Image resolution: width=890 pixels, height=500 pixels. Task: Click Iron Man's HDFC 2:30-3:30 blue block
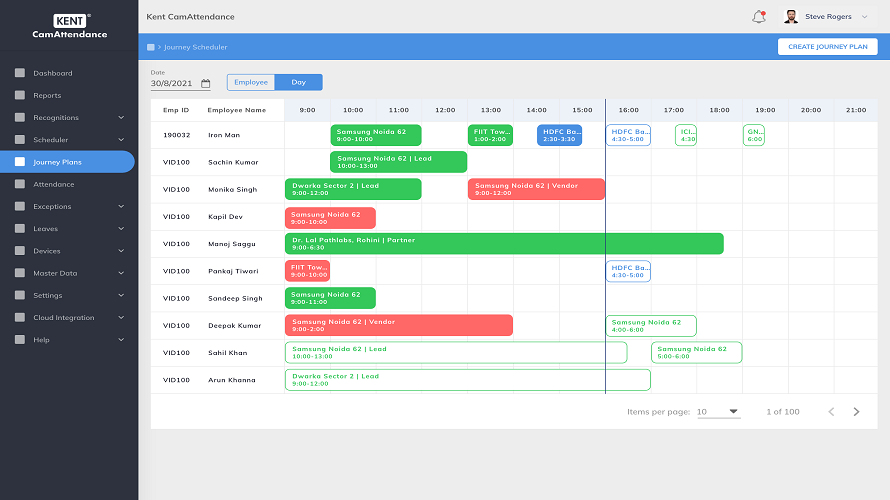pyautogui.click(x=560, y=135)
